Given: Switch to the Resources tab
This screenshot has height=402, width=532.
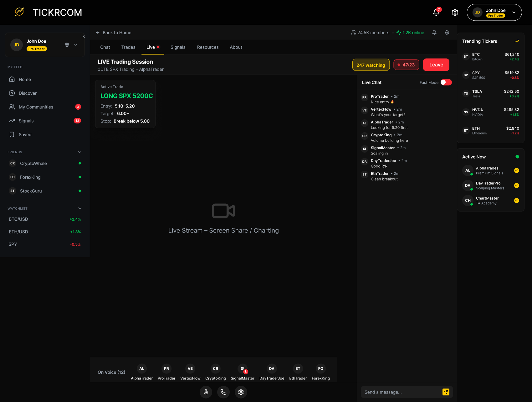Looking at the screenshot, I should [x=208, y=47].
